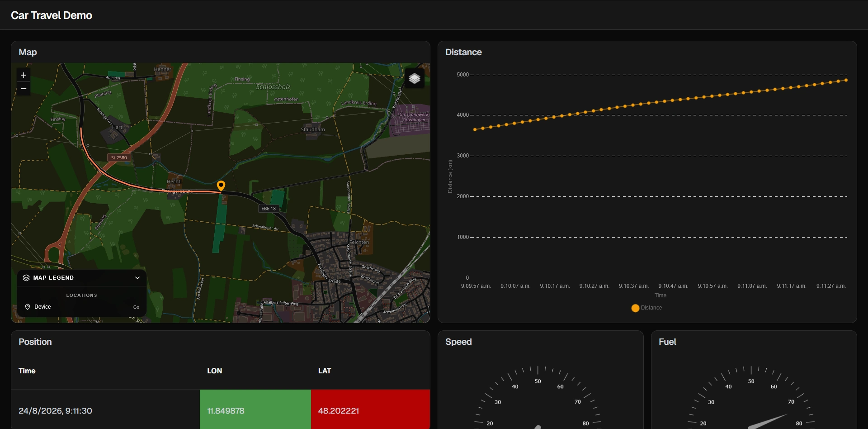
Task: Click the orange device location marker
Action: click(x=221, y=186)
